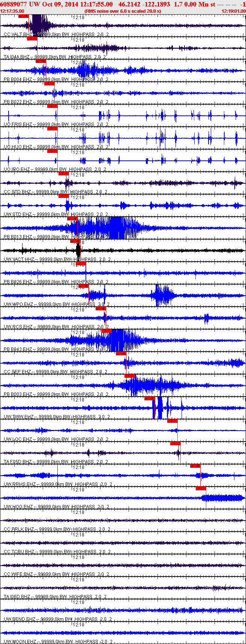Click the end time 12:19:01.00

point(234,11)
